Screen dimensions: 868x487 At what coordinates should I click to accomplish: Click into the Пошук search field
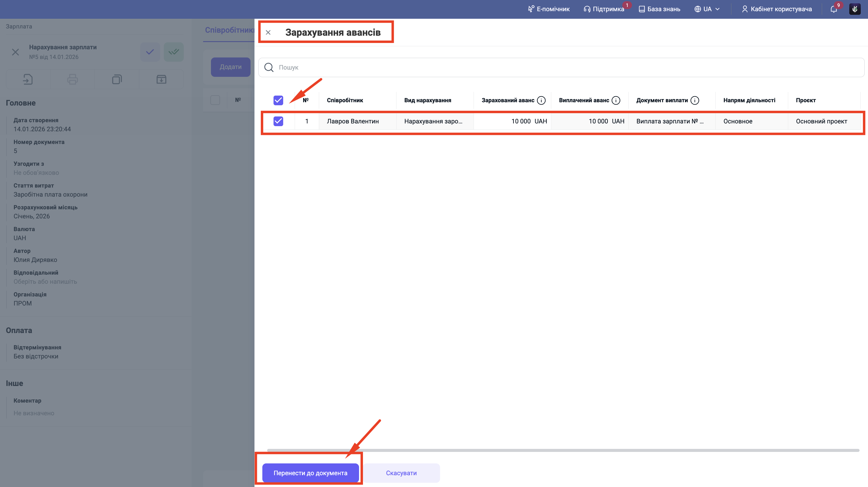click(x=566, y=67)
